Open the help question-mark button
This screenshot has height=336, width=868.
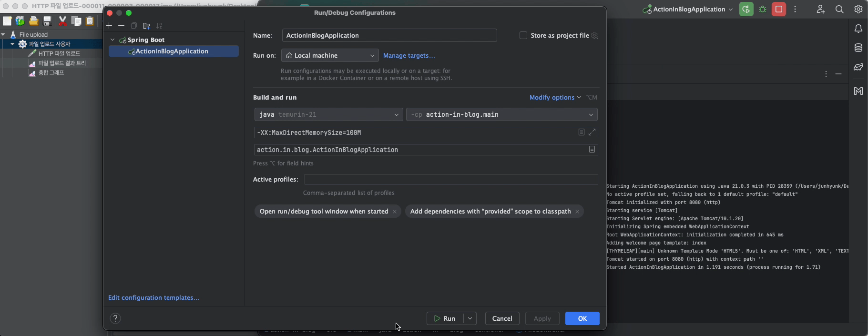click(115, 318)
